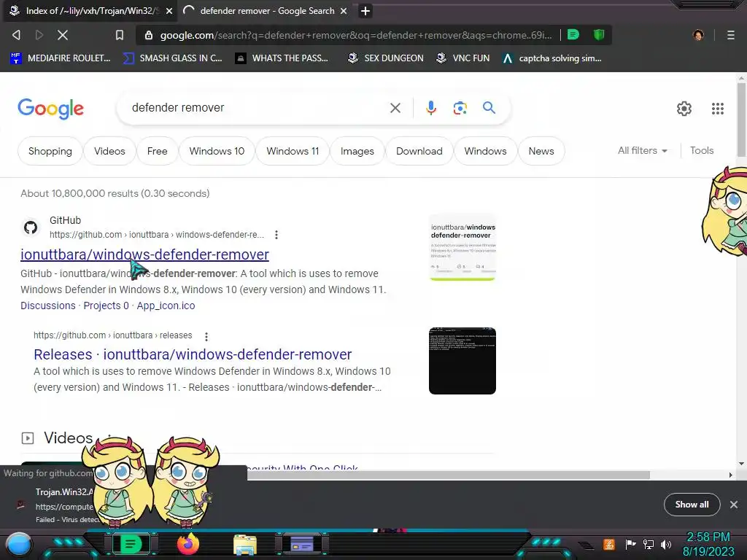Open the WHATS THE PASS... bookmark

282,58
